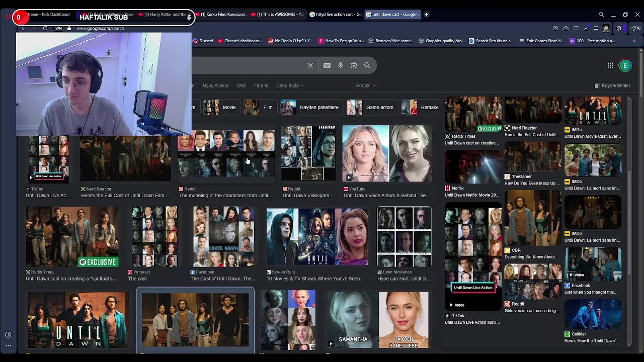Open Pinterest 'The cast' image result
This screenshot has width=644, height=362.
(154, 236)
